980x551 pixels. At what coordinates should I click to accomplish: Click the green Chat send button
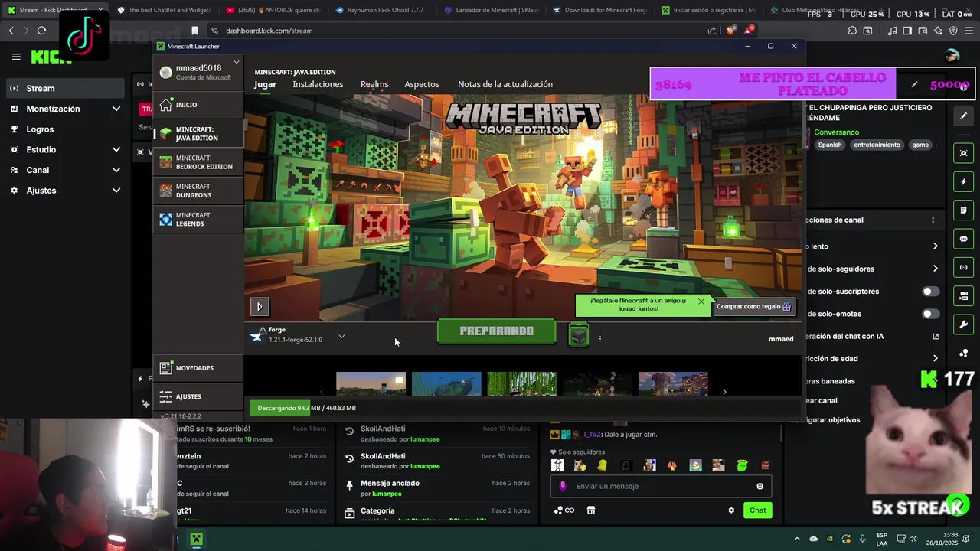[x=757, y=510]
